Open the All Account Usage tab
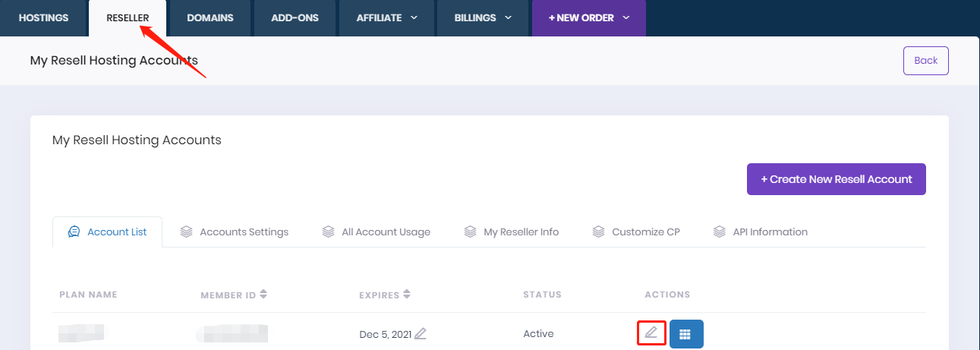This screenshot has width=980, height=350. coord(376,232)
